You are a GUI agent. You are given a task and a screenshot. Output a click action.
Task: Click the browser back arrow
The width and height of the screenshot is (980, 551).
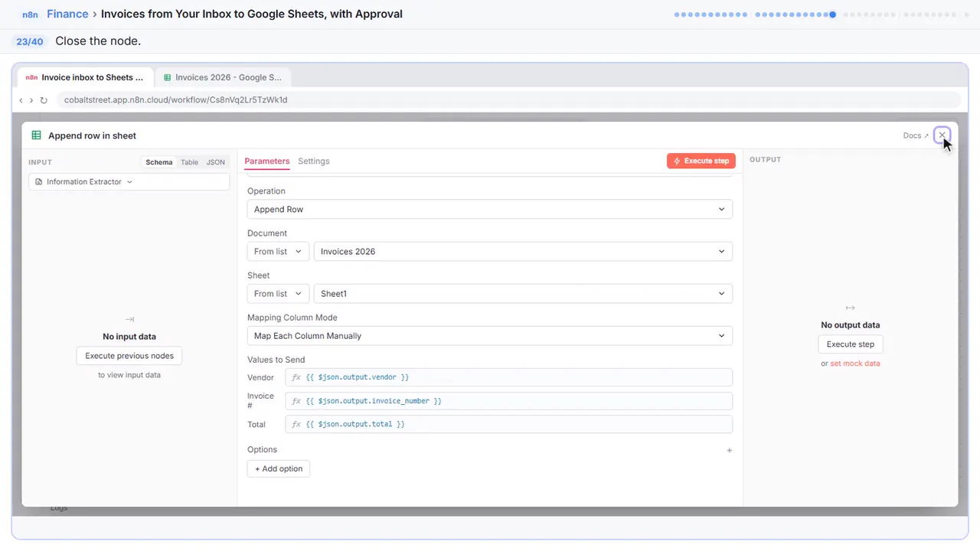coord(21,100)
